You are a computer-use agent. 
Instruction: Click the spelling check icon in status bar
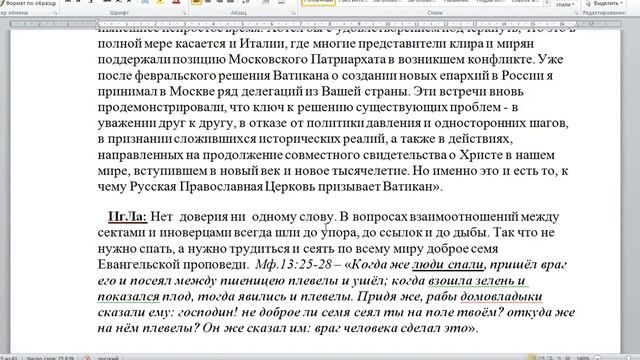(x=86, y=358)
